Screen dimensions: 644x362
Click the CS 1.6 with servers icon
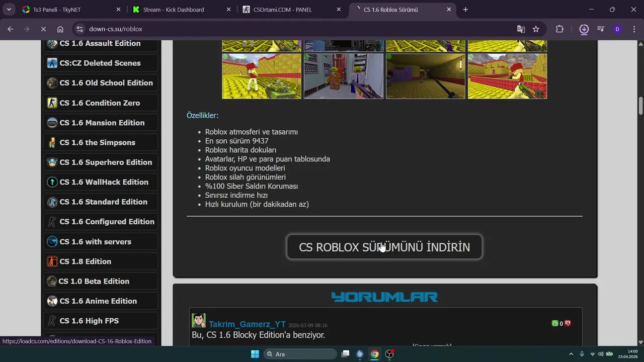(52, 241)
